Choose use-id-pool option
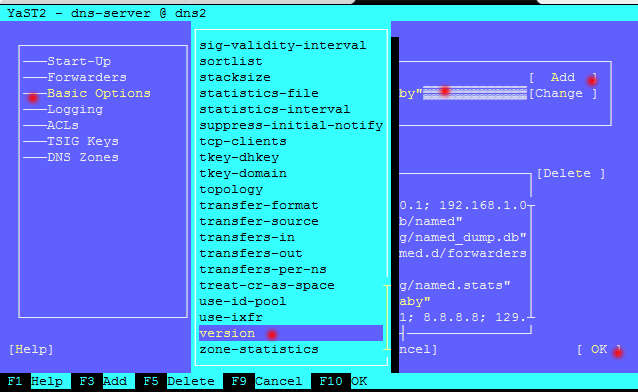This screenshot has height=392, width=638. click(291, 301)
